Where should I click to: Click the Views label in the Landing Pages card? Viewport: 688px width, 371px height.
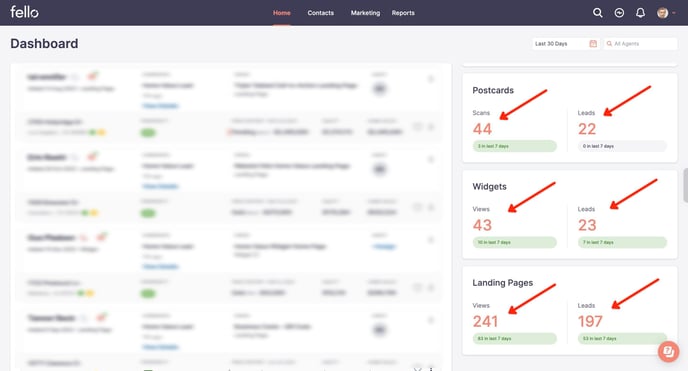click(x=481, y=305)
